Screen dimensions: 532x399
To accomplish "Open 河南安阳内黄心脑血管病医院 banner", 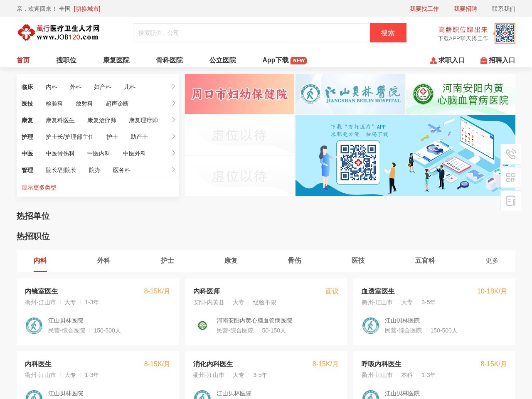I will point(461,94).
